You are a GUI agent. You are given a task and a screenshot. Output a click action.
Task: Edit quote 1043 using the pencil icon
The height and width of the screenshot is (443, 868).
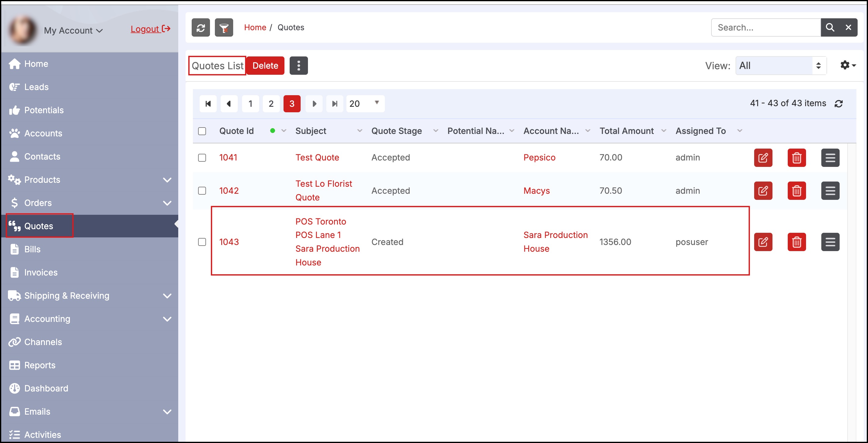point(763,242)
